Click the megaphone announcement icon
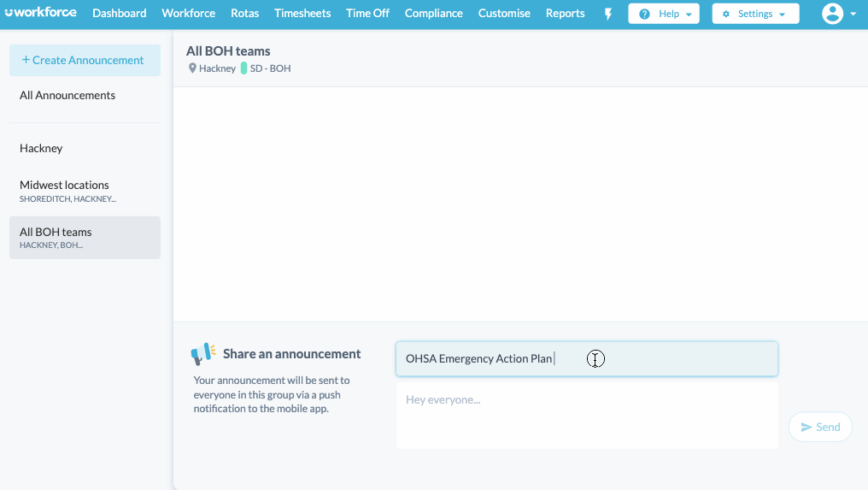 (x=203, y=353)
